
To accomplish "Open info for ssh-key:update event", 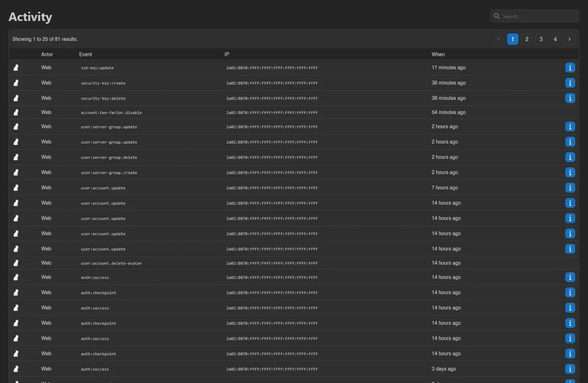I will pyautogui.click(x=570, y=68).
